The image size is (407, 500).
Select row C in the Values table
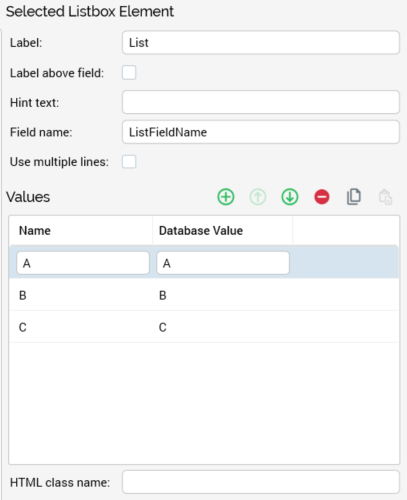(204, 327)
